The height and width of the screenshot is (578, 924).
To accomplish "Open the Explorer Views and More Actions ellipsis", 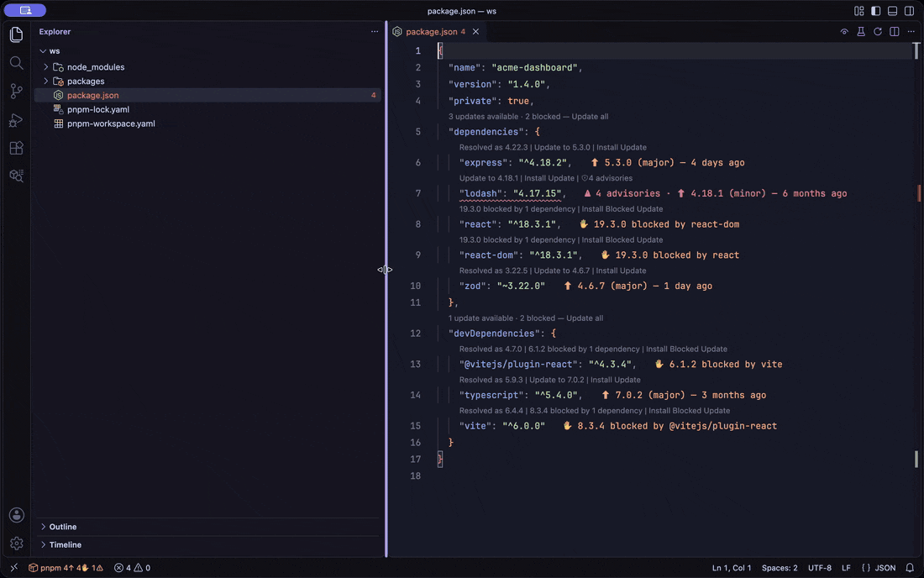I will [375, 32].
